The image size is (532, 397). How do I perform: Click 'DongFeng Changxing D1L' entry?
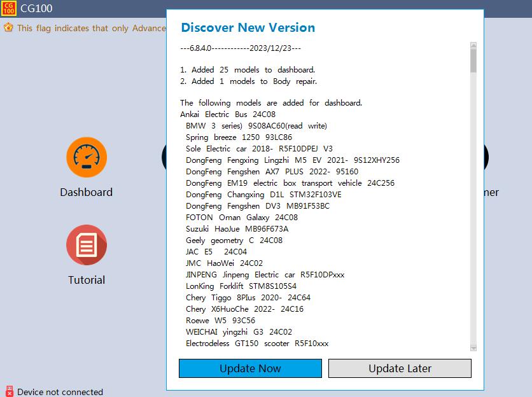pos(263,195)
